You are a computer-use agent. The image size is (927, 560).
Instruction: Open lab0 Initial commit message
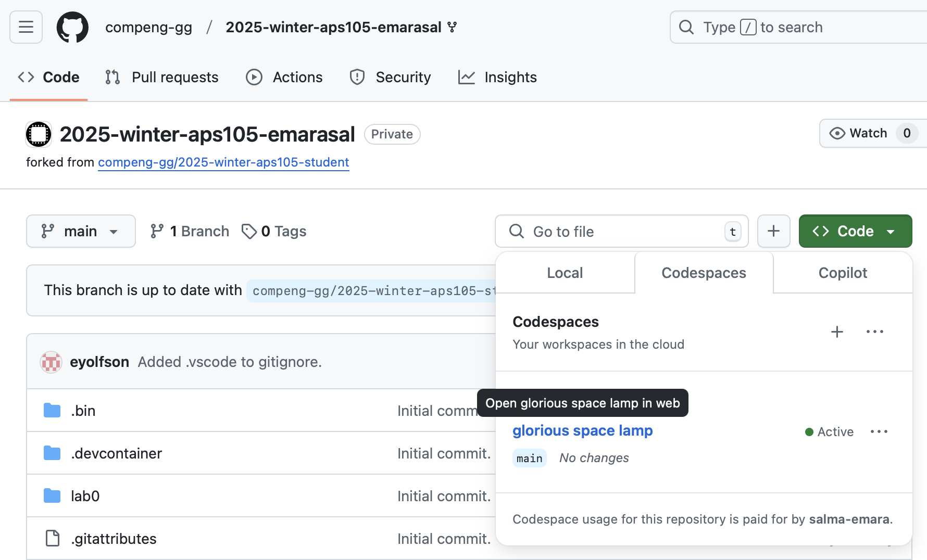pos(444,496)
